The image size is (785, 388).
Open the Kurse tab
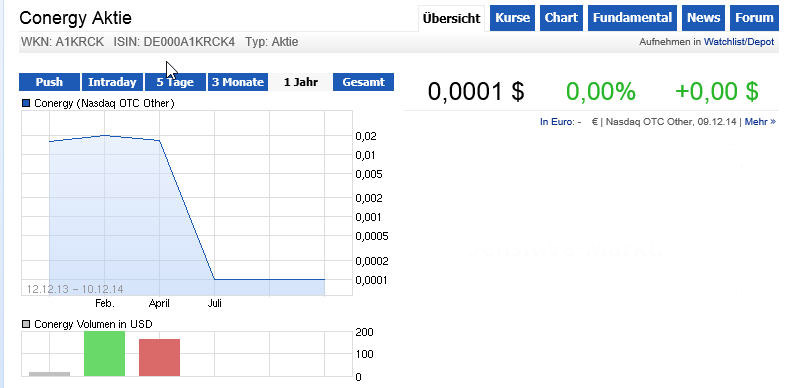[x=512, y=18]
